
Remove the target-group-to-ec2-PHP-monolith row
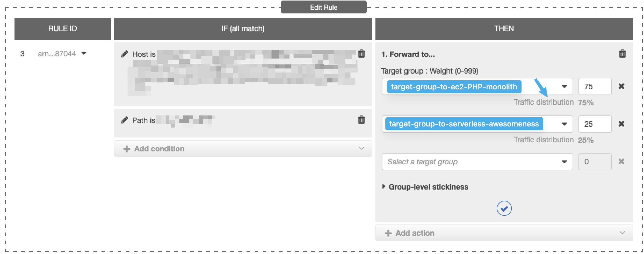622,86
